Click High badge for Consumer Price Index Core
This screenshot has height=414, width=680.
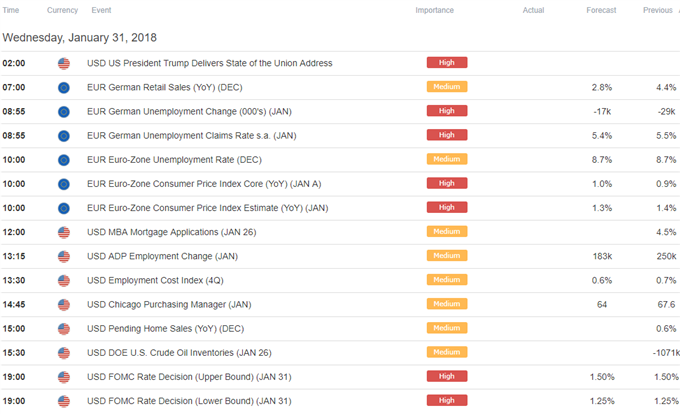click(447, 183)
